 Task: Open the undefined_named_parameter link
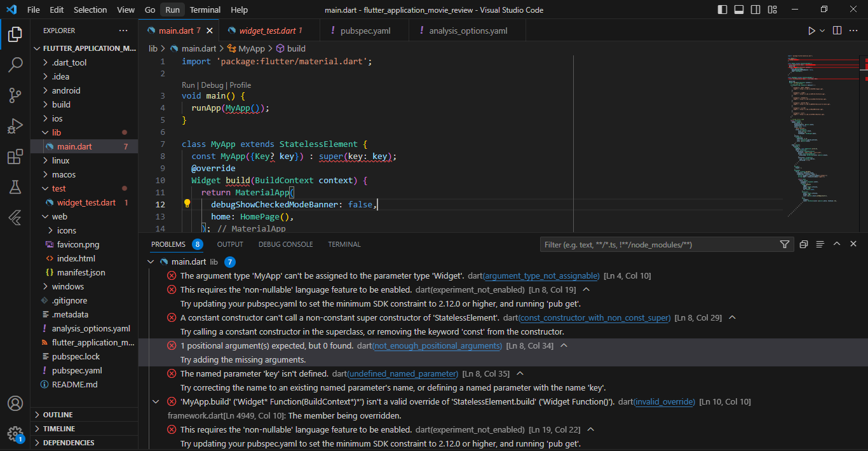tap(403, 373)
